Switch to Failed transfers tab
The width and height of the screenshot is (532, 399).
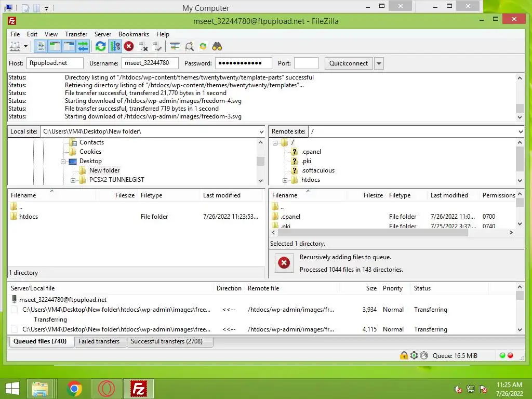tap(99, 341)
